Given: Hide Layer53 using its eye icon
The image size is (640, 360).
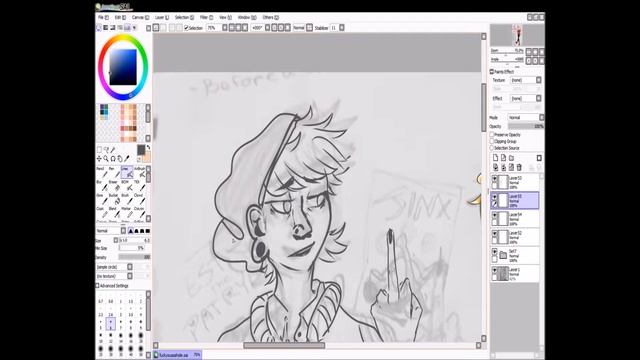Looking at the screenshot, I should coord(494,179).
